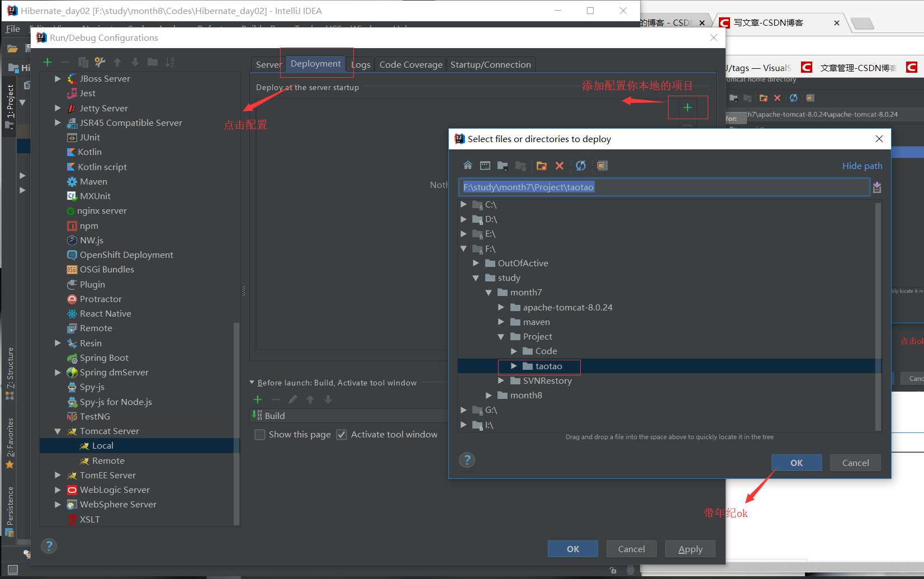924x579 pixels.
Task: Delete selected item red X in file chooser
Action: click(559, 166)
